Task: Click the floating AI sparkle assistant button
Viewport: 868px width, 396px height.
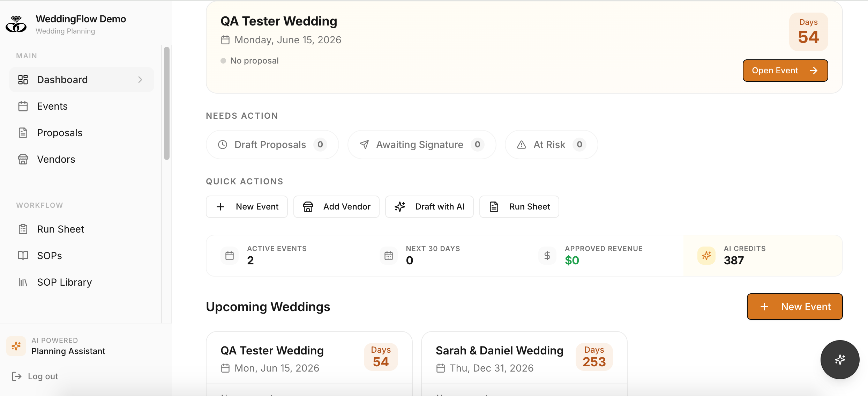Action: 840,359
